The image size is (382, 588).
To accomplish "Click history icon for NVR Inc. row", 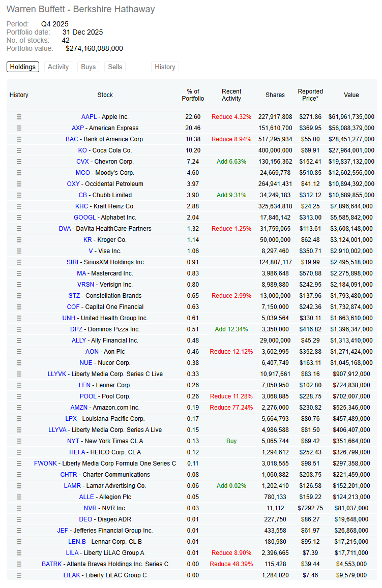I will 19,508.
